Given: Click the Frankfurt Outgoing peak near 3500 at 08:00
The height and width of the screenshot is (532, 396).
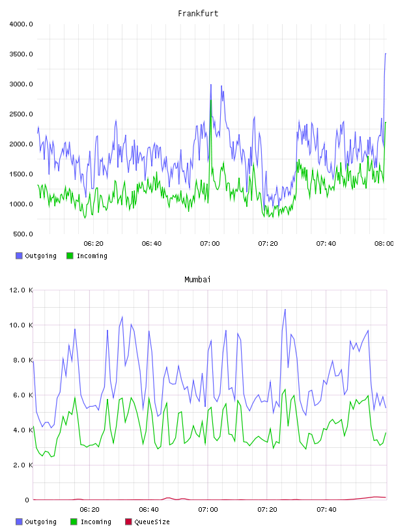Looking at the screenshot, I should pyautogui.click(x=386, y=54).
